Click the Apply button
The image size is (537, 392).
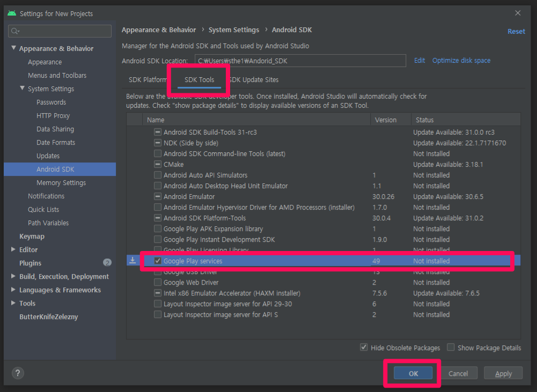pos(503,373)
